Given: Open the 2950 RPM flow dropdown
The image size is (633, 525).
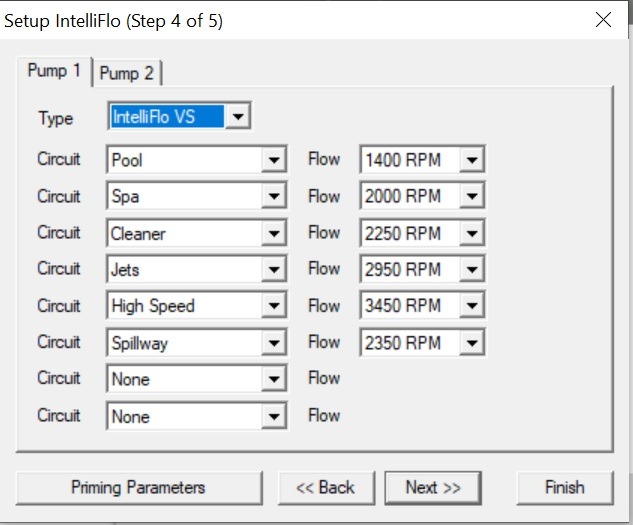Looking at the screenshot, I should 422,269.
